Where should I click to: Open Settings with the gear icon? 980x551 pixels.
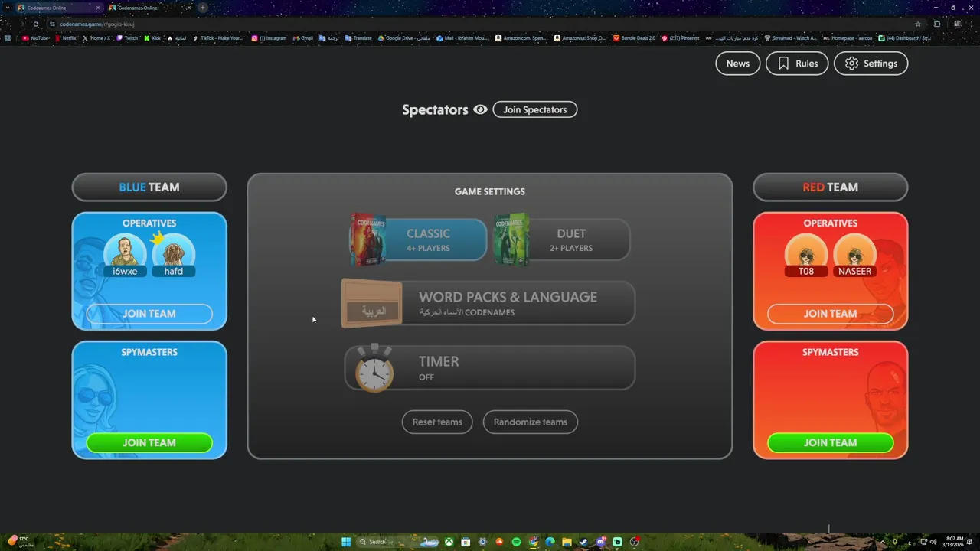pyautogui.click(x=871, y=64)
